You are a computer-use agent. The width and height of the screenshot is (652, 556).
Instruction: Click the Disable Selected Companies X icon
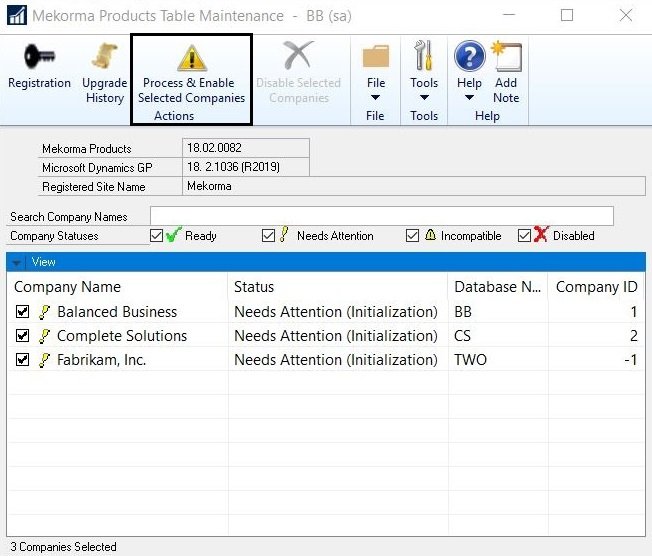[x=298, y=55]
